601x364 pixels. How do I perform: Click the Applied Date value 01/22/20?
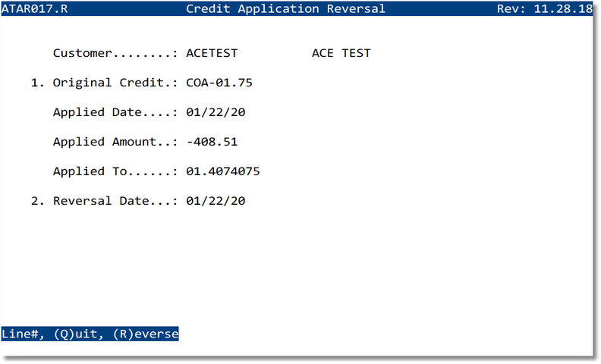pos(216,112)
